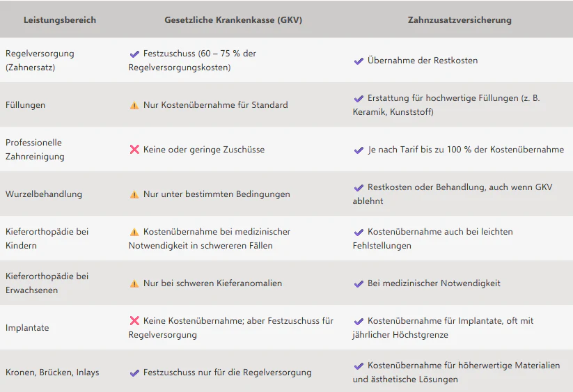This screenshot has width=573, height=392.
Task: Click the Gesetzliche Krankenkasse (GKV) header
Action: pyautogui.click(x=233, y=20)
